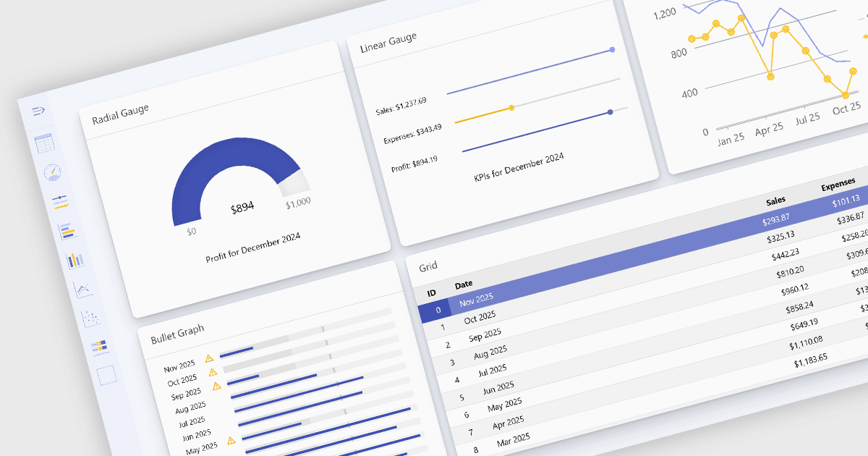Image resolution: width=868 pixels, height=456 pixels.
Task: Click the $101.13 expenses cell
Action: pyautogui.click(x=845, y=200)
